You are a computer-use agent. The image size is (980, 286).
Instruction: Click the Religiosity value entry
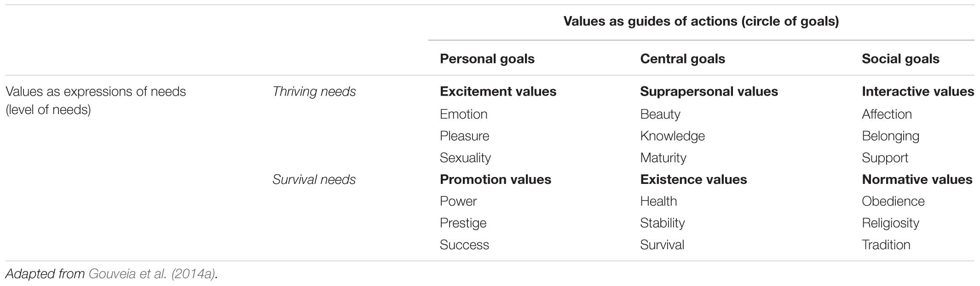point(890,223)
